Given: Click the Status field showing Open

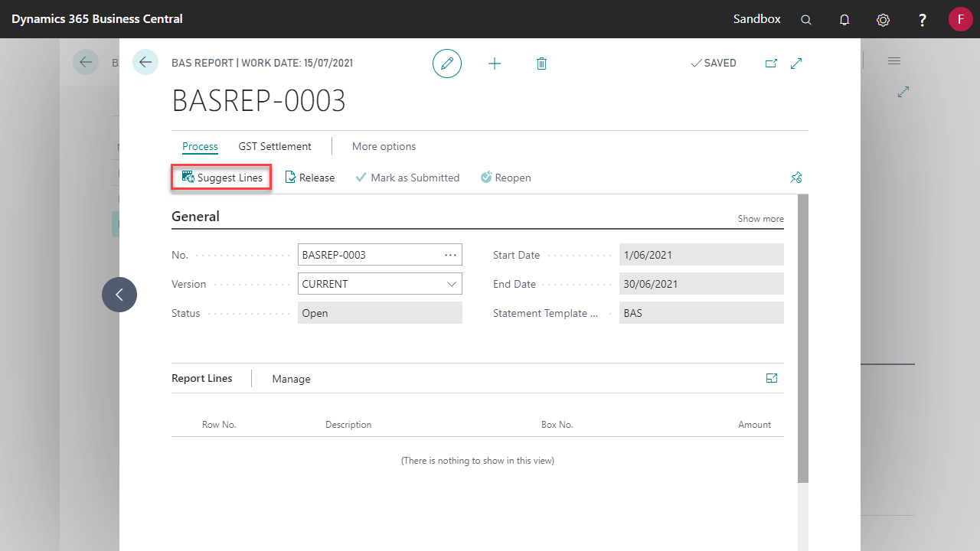Looking at the screenshot, I should tap(380, 313).
